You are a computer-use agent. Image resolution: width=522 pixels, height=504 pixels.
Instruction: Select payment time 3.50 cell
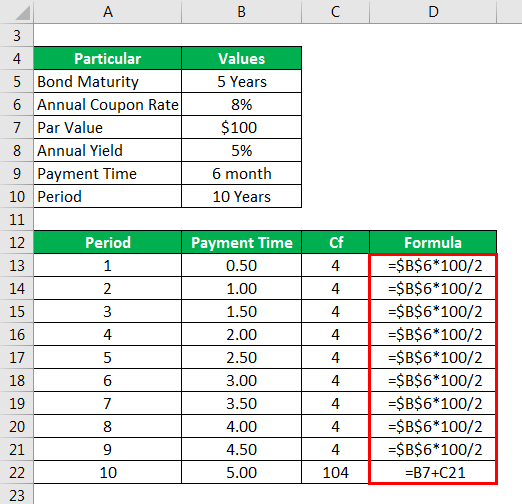(x=241, y=403)
